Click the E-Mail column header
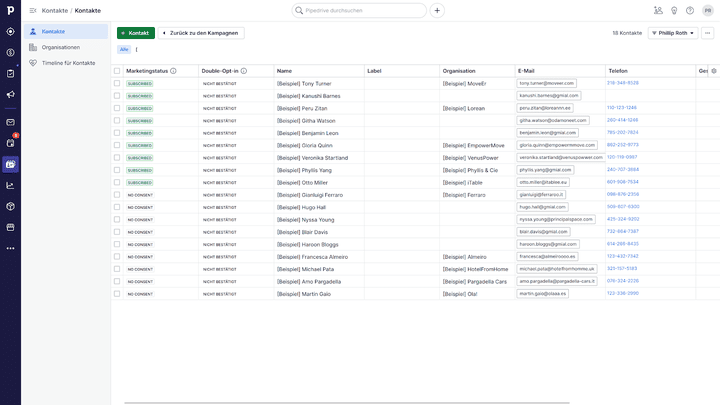The height and width of the screenshot is (405, 720). coord(526,71)
